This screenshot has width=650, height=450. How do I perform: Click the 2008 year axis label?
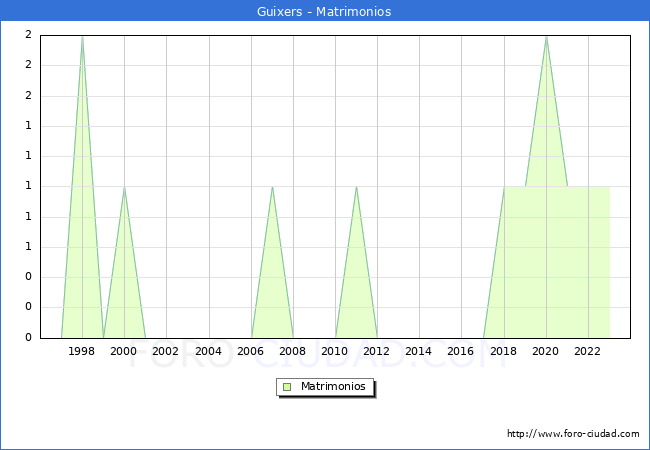click(293, 351)
